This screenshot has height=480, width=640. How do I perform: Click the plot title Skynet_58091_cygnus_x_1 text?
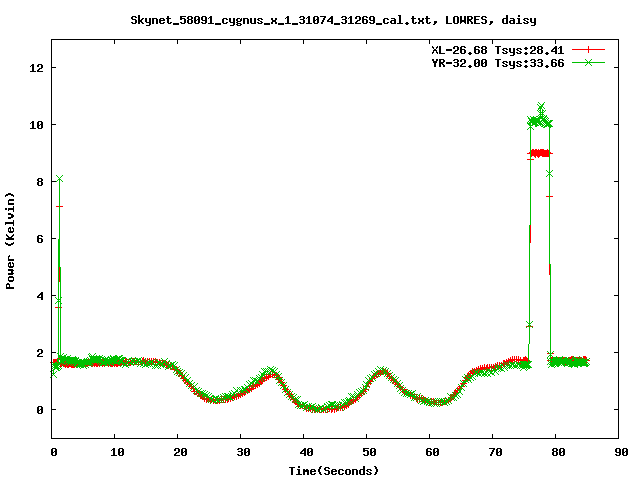point(333,20)
